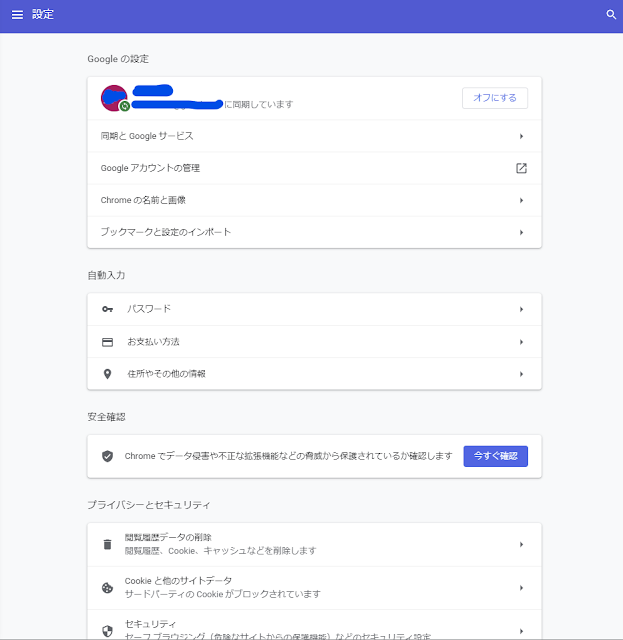Open the hamburger main menu
This screenshot has width=623, height=640.
coord(17,15)
